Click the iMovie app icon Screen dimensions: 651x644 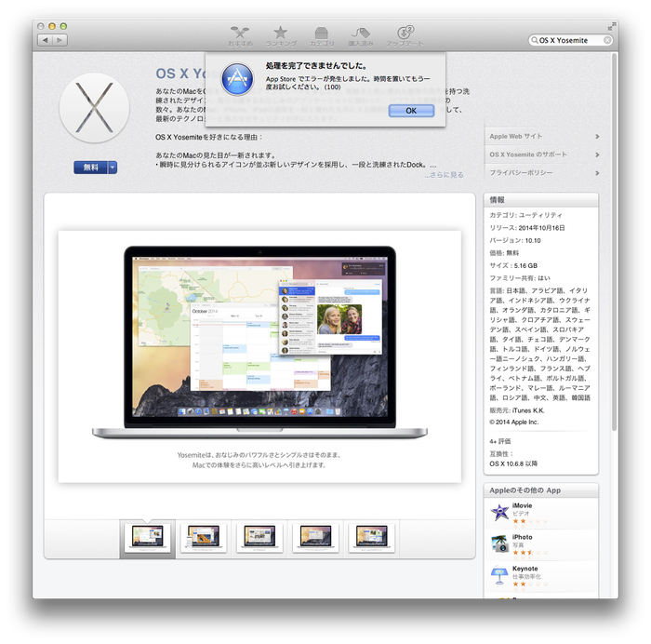click(x=499, y=512)
